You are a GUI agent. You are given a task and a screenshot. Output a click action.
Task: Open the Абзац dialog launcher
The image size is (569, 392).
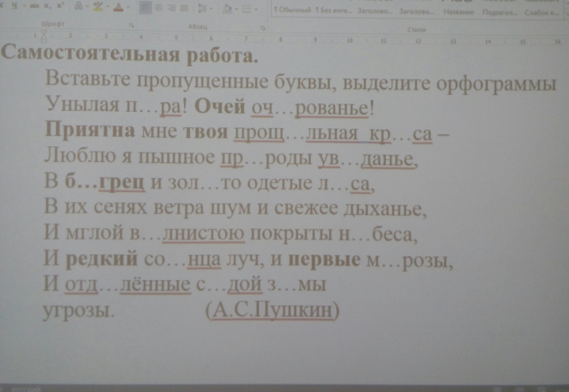click(263, 28)
